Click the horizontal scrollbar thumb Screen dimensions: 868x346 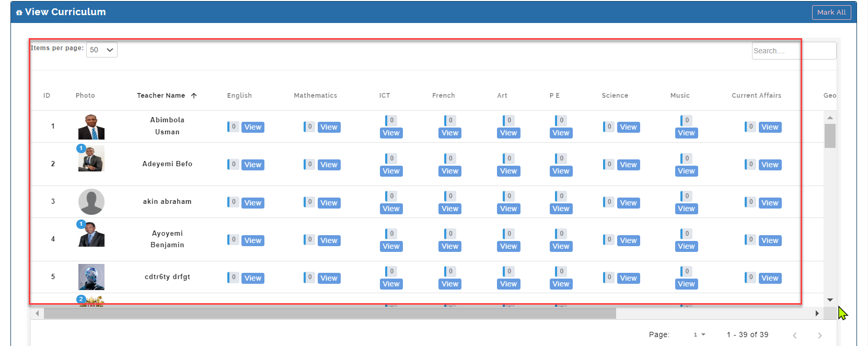click(330, 314)
